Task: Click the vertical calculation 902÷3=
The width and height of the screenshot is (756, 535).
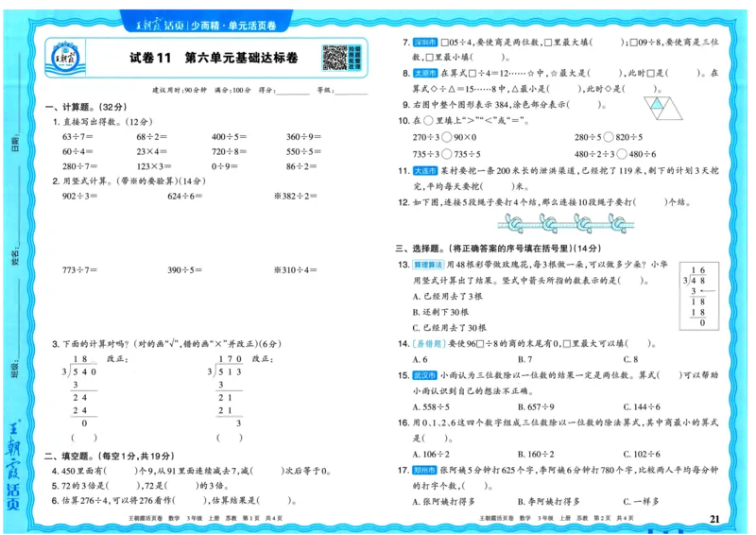Action: [x=79, y=196]
